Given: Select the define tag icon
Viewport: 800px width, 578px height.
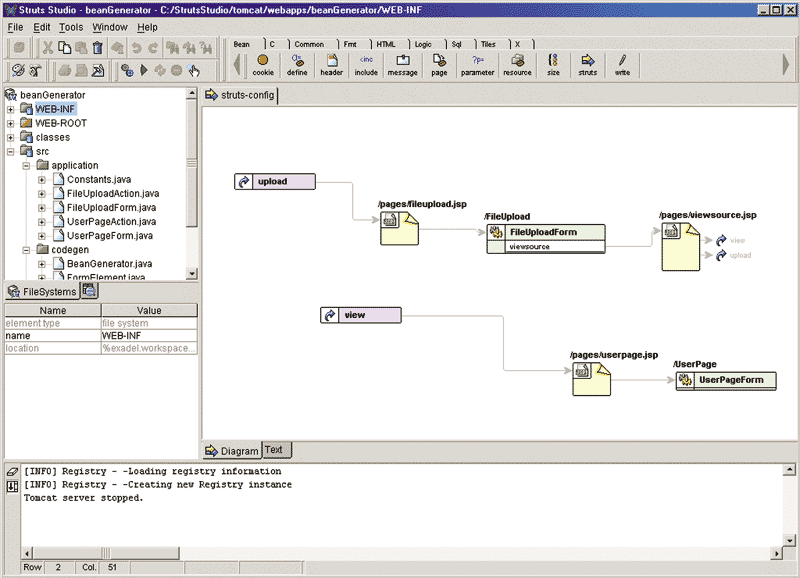Looking at the screenshot, I should 297,62.
